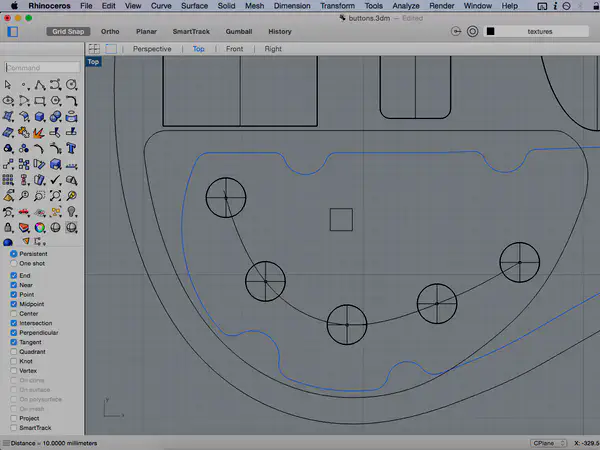
Task: Toggle the left sidebar panel icon
Action: (x=13, y=31)
